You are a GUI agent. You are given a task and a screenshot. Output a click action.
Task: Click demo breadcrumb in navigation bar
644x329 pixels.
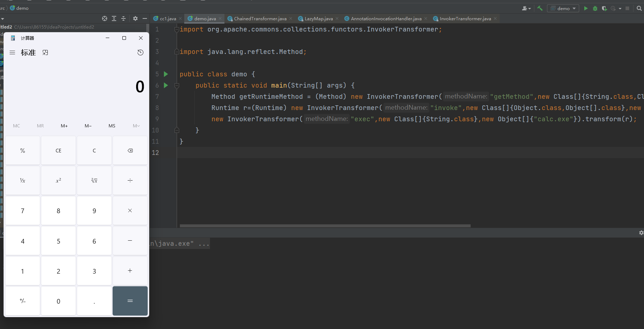[19, 8]
